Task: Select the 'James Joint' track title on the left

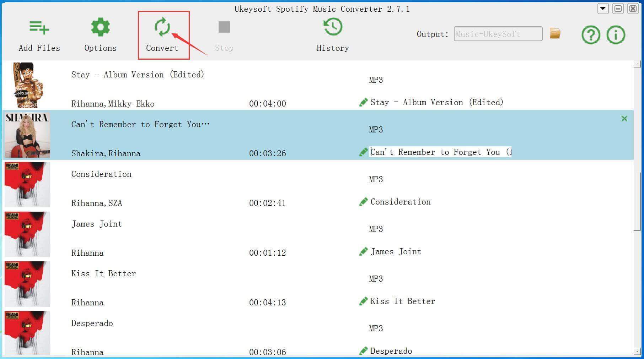Action: pyautogui.click(x=96, y=224)
